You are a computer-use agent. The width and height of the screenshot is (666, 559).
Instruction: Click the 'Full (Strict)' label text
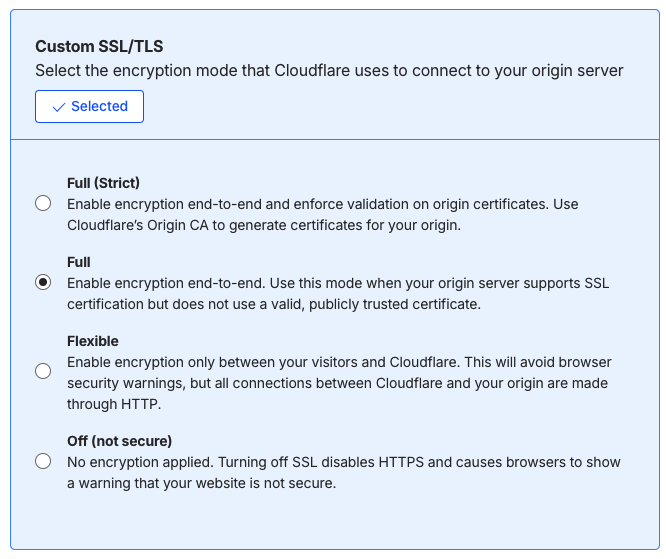pos(103,183)
